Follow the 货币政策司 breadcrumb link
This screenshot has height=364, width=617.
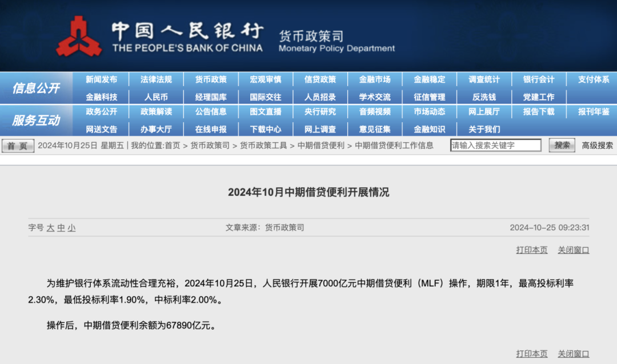coord(210,145)
